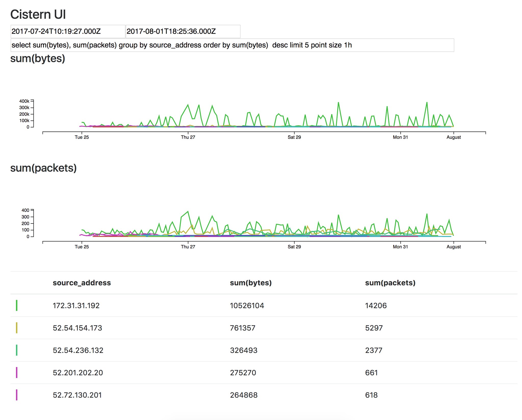
Task: Select the 52.54.154.173 address cell
Action: 77,328
